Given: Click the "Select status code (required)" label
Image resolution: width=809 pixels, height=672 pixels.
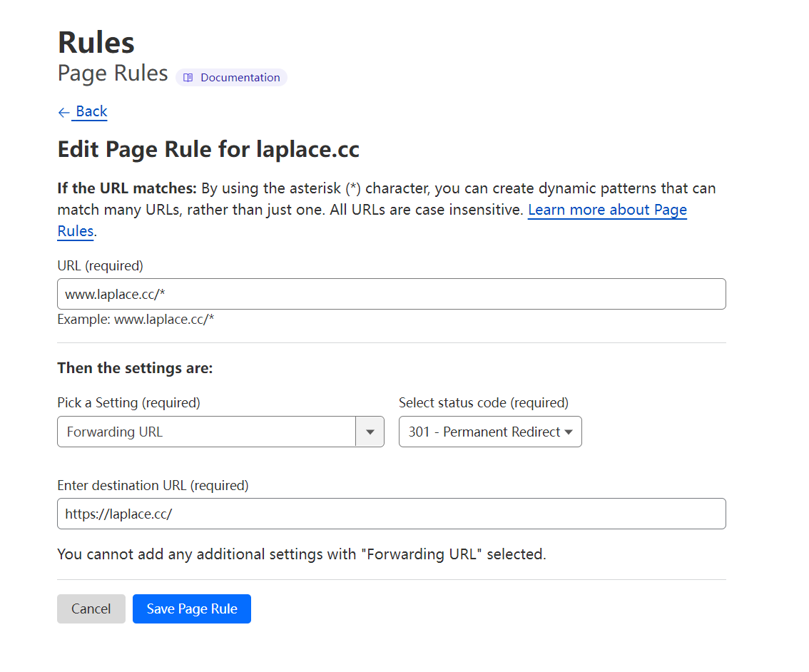Looking at the screenshot, I should click(x=483, y=402).
